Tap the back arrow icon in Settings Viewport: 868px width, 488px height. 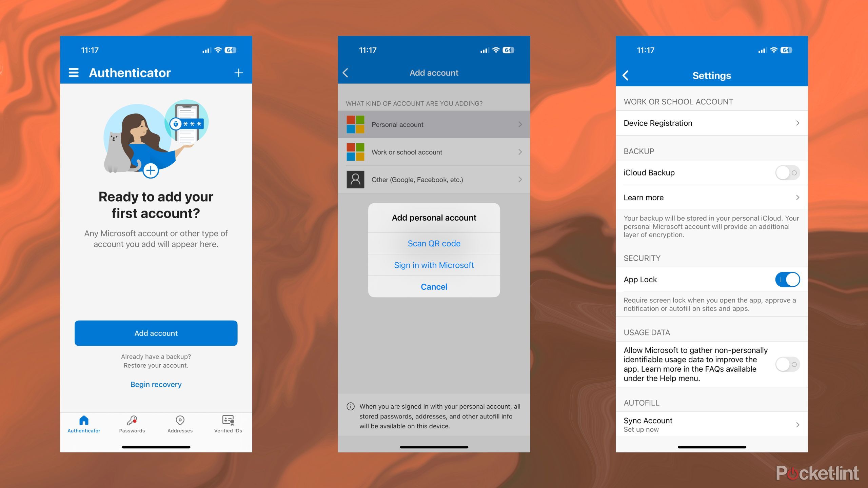pos(625,75)
